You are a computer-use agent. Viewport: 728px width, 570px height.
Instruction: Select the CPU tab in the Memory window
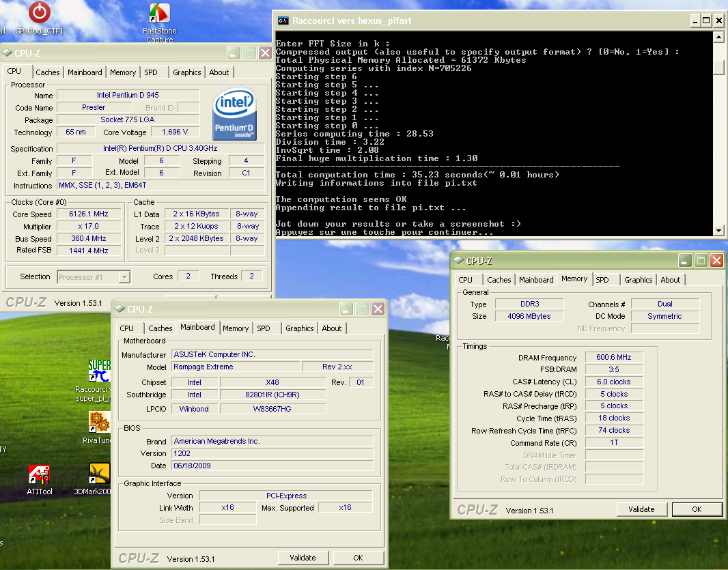[x=465, y=280]
